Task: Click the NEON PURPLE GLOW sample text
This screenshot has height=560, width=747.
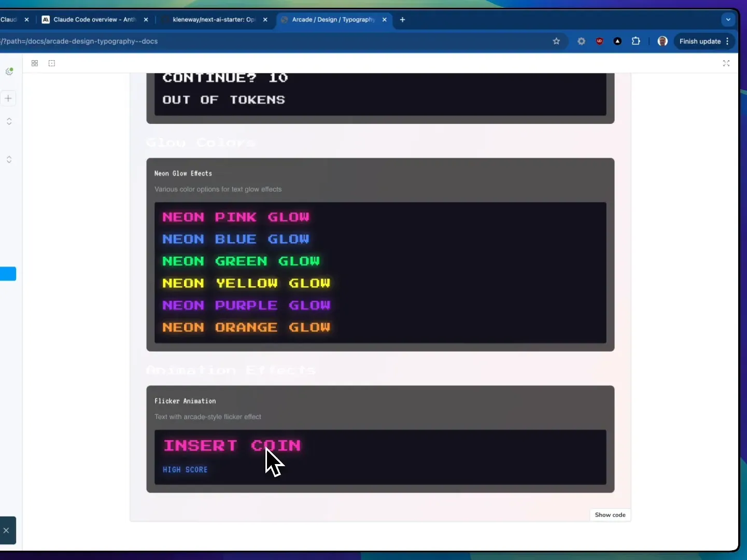Action: [246, 305]
